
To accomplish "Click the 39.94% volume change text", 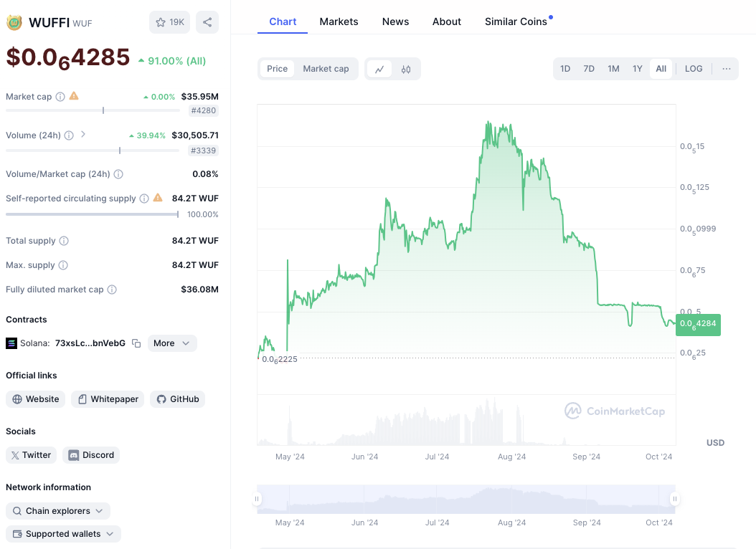I will [x=151, y=135].
